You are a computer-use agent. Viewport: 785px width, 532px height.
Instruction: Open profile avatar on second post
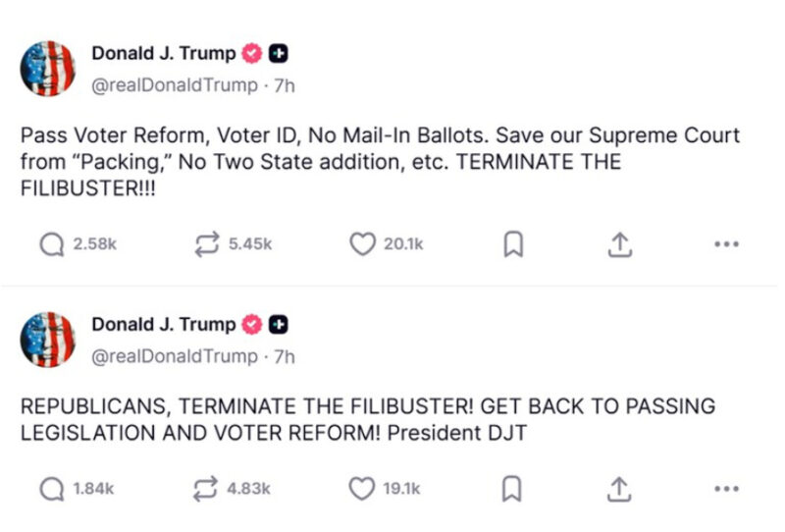coord(47,340)
